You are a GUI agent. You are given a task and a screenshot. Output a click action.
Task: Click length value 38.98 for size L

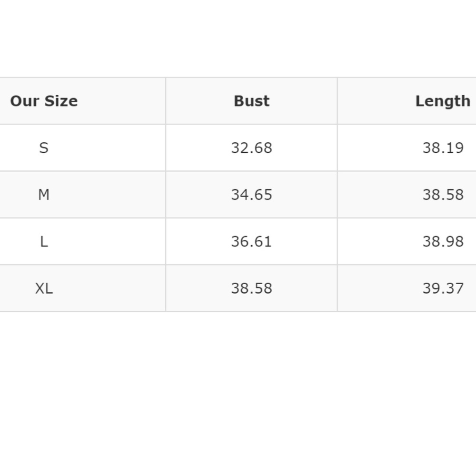pyautogui.click(x=443, y=241)
